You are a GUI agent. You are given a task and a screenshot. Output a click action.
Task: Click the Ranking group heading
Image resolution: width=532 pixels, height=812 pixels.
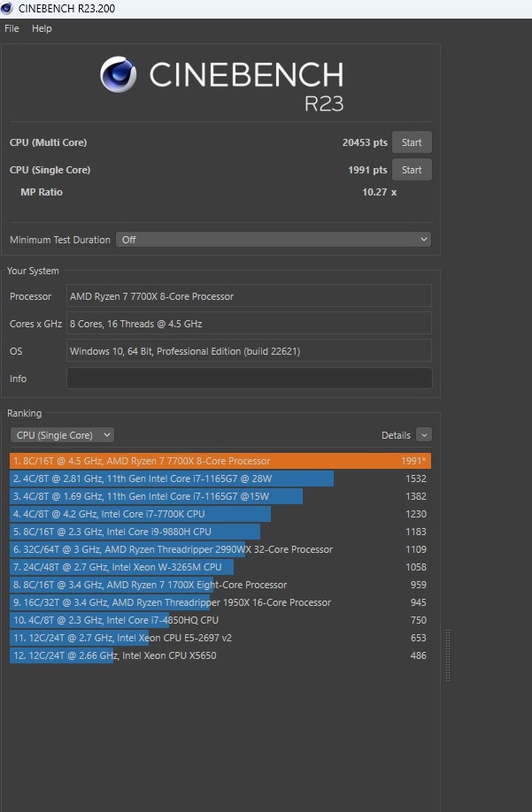pos(25,413)
